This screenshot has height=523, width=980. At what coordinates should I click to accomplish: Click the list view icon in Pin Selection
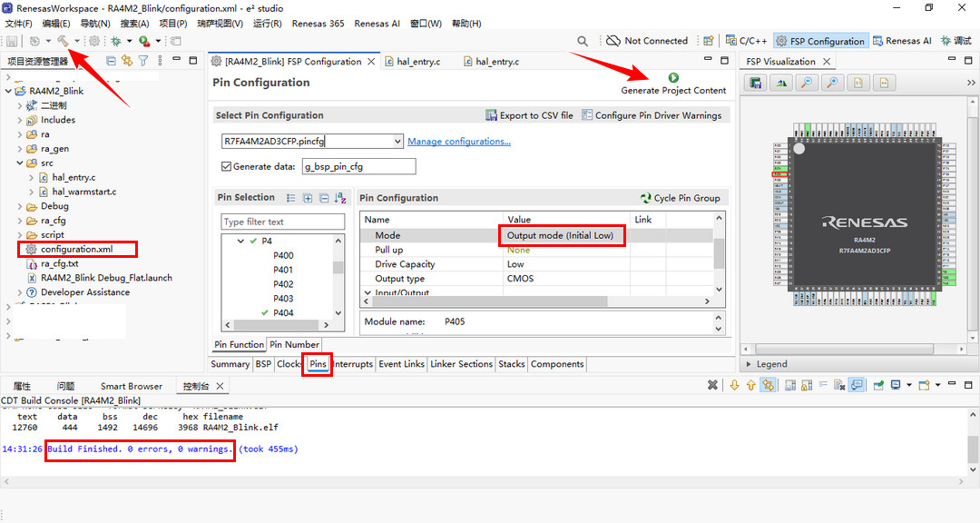(291, 198)
